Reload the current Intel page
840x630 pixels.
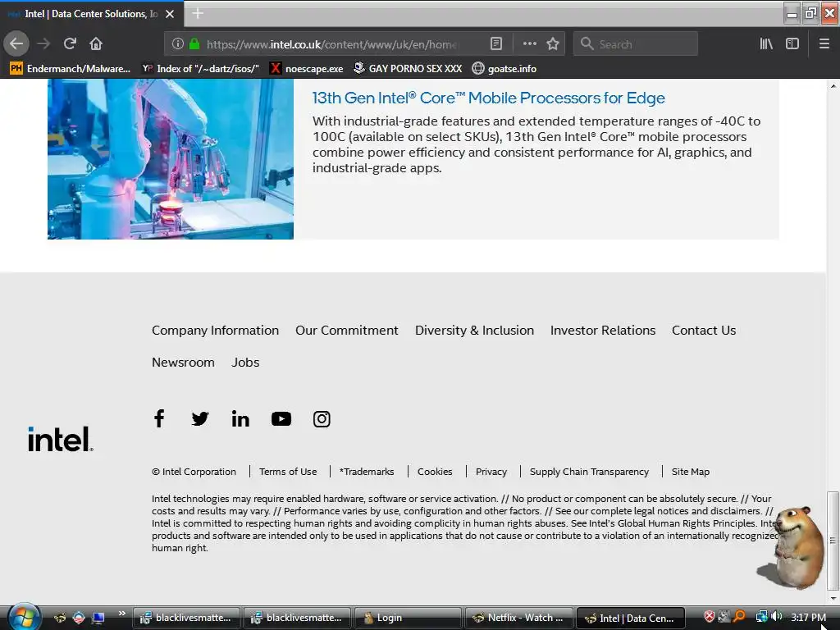coord(70,44)
